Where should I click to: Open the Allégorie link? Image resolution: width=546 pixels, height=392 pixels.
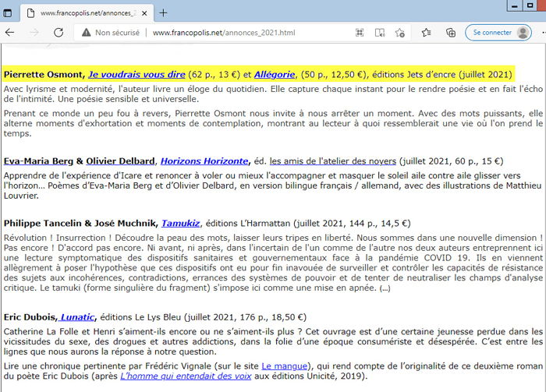275,75
